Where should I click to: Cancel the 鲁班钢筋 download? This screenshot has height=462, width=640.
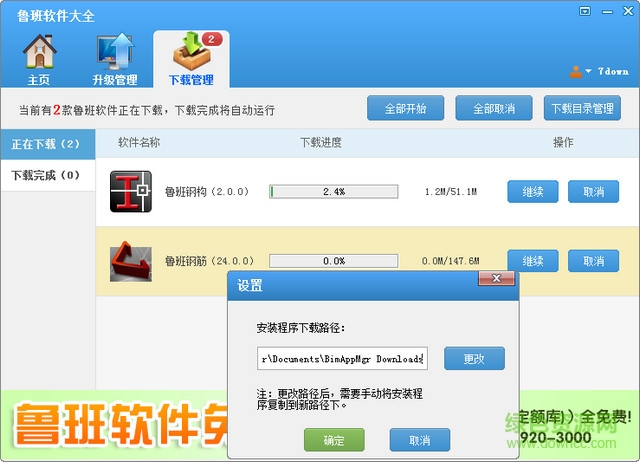point(593,261)
